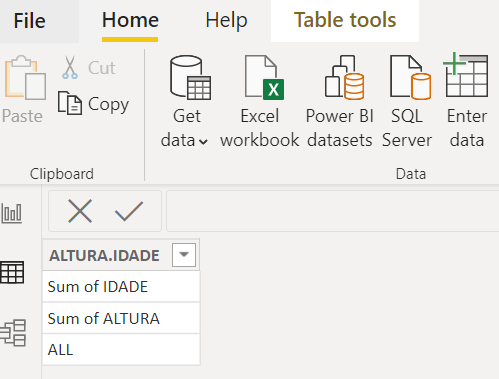Click the Cut scissors button
The width and height of the screenshot is (499, 379).
(89, 68)
